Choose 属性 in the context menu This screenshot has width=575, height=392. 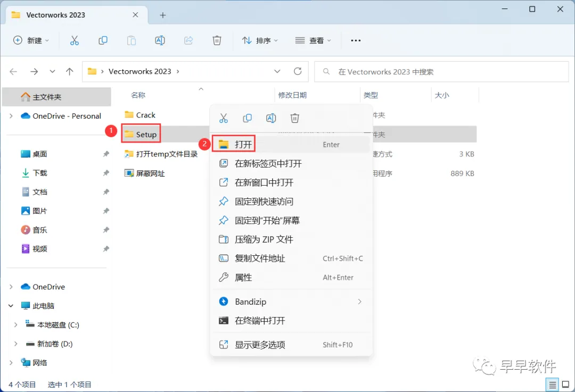pyautogui.click(x=291, y=278)
